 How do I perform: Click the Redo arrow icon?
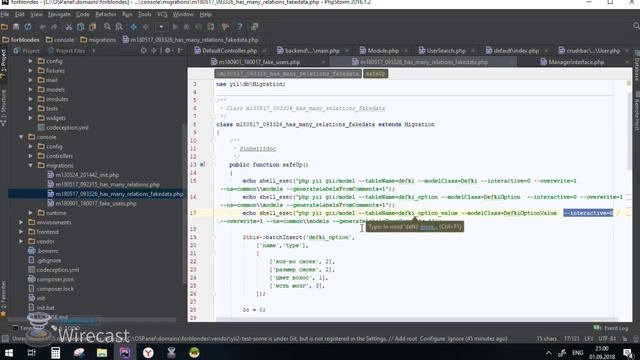54,27
